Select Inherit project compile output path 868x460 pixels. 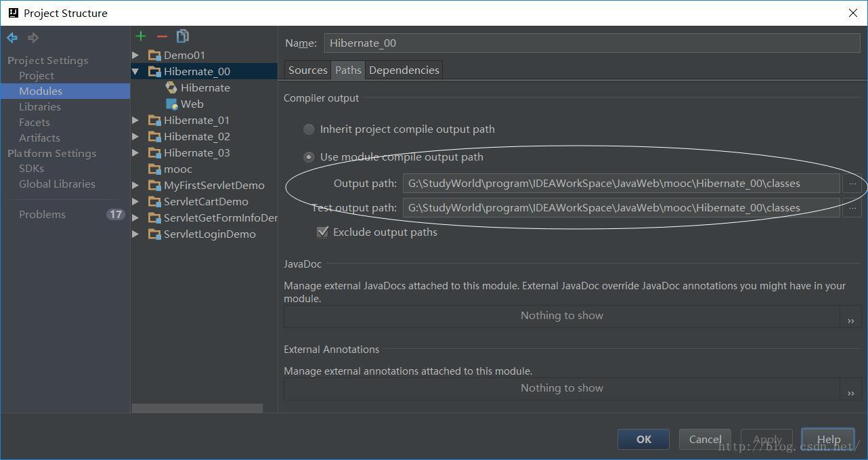[x=309, y=129]
